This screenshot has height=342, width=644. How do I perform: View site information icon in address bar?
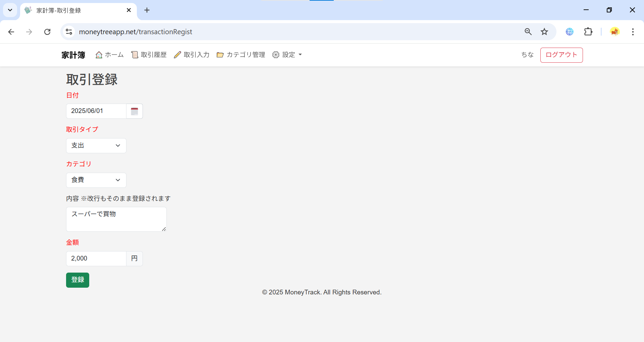coord(69,32)
